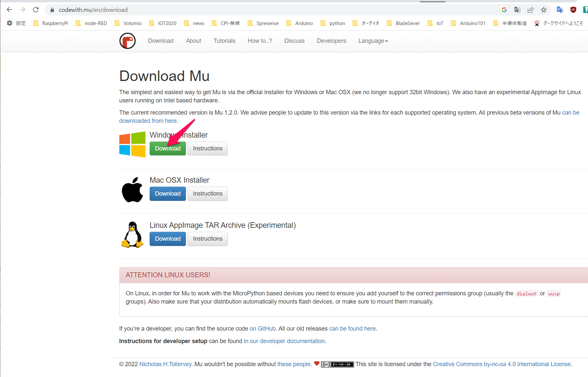Go back with the browser back arrow

pos(9,10)
